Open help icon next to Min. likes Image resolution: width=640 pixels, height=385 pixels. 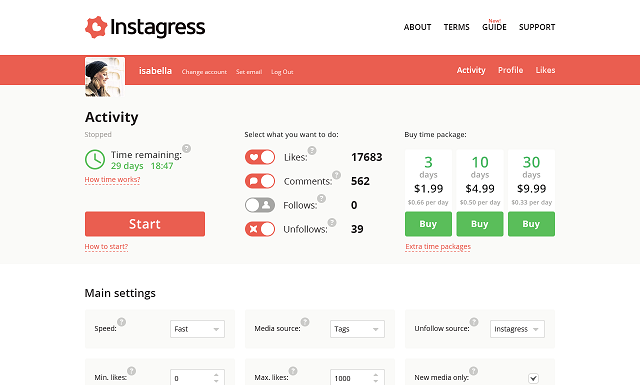(x=131, y=371)
